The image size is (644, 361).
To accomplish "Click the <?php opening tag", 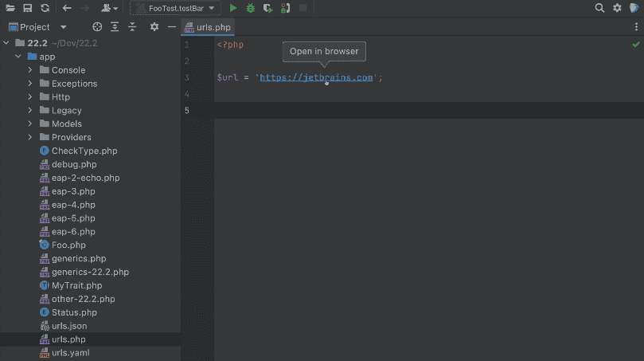I will coord(230,45).
